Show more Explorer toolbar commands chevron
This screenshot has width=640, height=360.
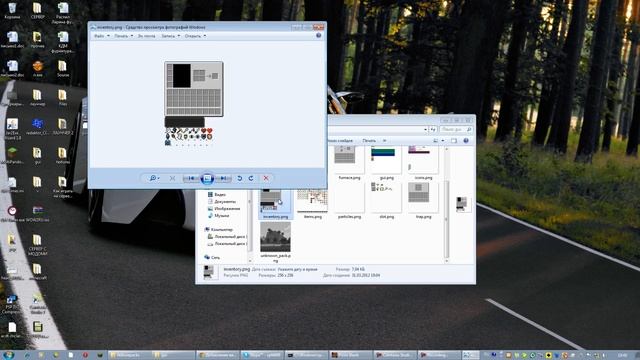(384, 140)
